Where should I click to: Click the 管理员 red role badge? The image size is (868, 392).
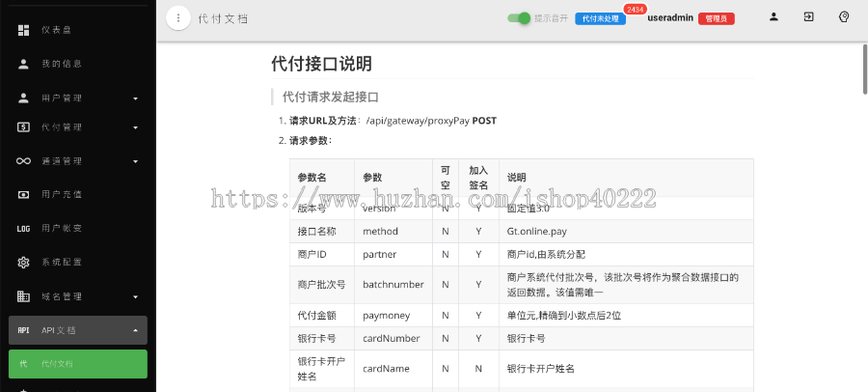point(717,18)
